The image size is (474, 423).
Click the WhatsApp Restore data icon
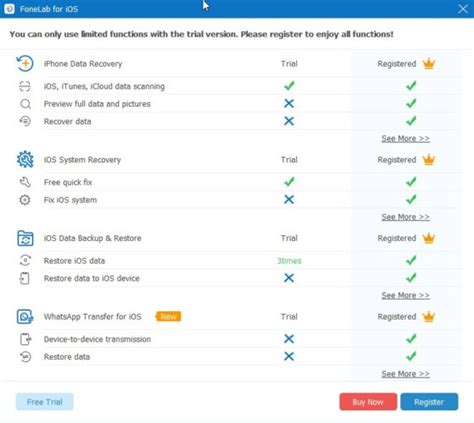click(x=25, y=357)
